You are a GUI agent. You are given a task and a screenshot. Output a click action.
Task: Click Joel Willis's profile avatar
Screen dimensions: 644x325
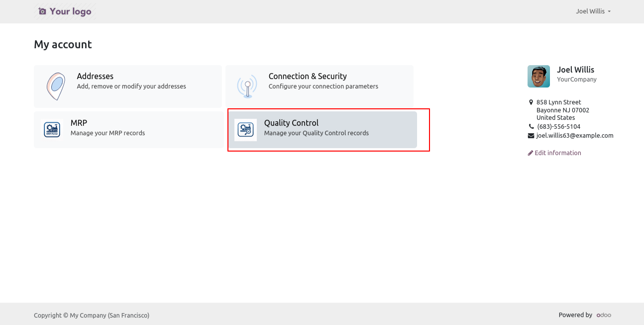coord(538,76)
